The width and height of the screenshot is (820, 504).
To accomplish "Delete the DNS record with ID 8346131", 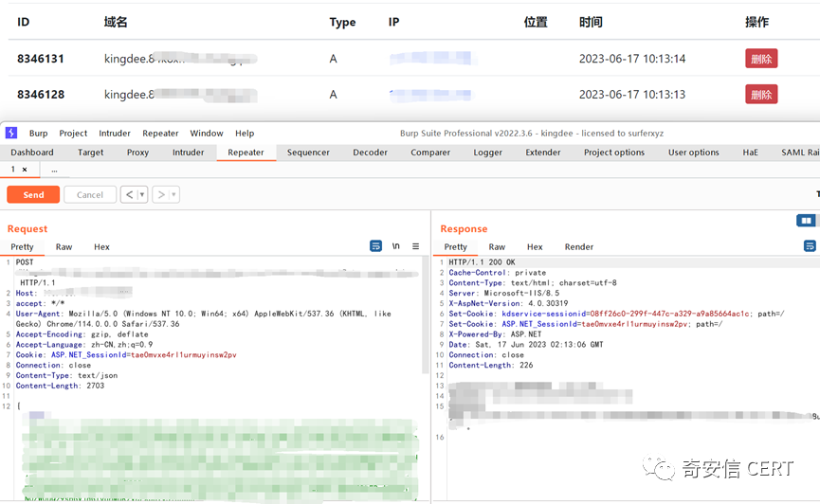I will click(x=761, y=59).
